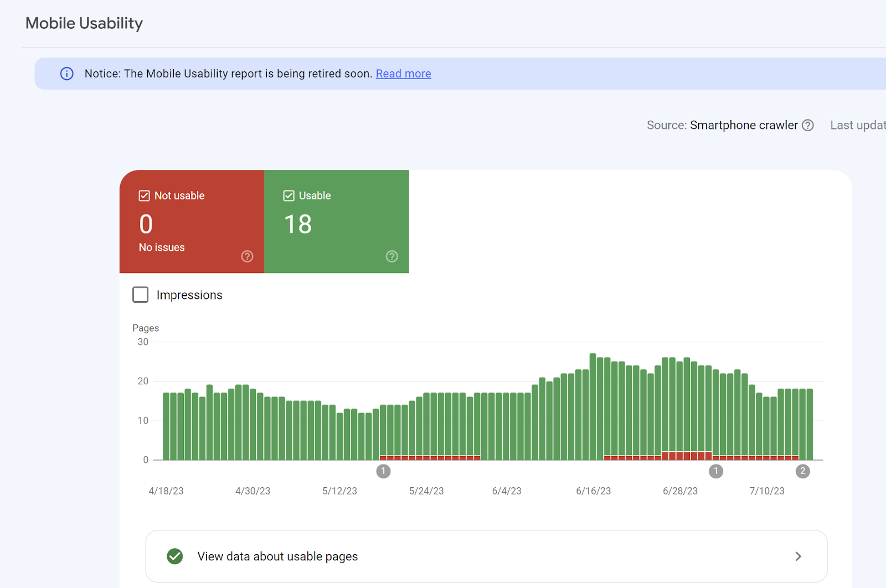Click annotation marker 1 near 6/28/23
The width and height of the screenshot is (886, 588).
coord(716,471)
